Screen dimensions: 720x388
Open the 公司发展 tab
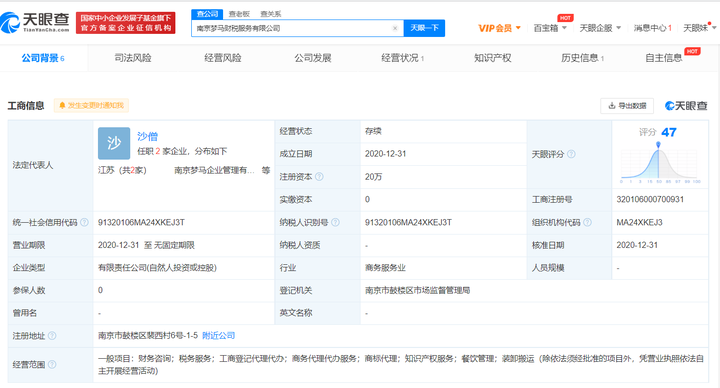coord(313,58)
